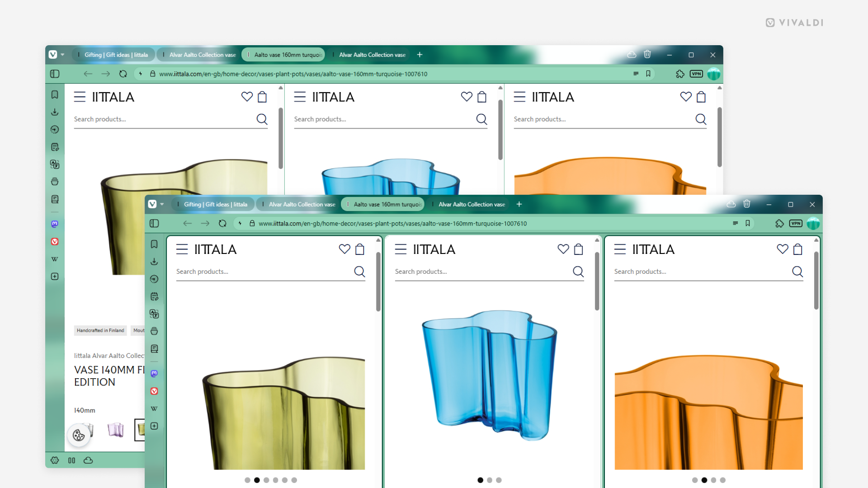Open Extensions in front window toolbar
868x488 pixels.
(x=779, y=223)
